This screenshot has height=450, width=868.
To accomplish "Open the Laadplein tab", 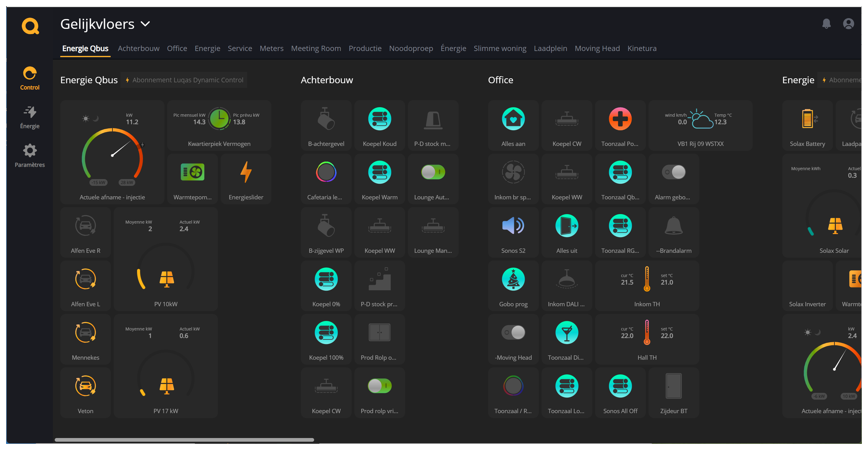I will (x=550, y=49).
